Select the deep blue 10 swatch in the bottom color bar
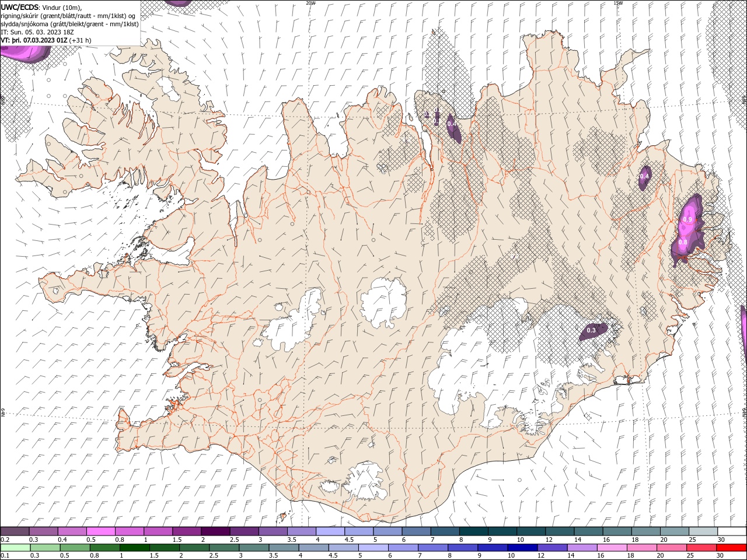 [522, 547]
